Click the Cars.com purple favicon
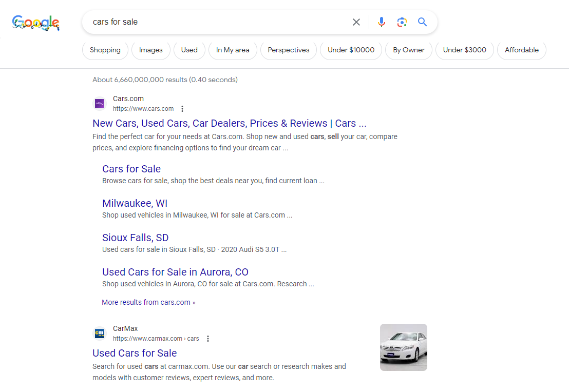The width and height of the screenshot is (569, 392). click(100, 104)
